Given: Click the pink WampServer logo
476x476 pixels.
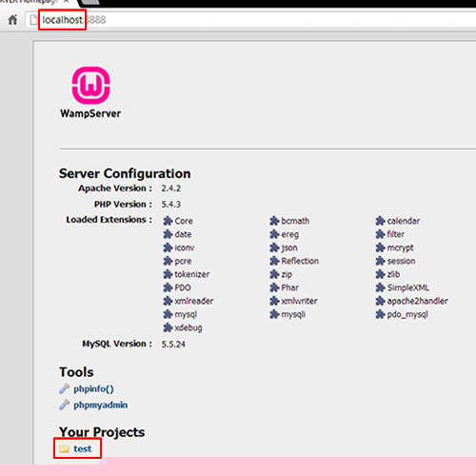Looking at the screenshot, I should [91, 86].
